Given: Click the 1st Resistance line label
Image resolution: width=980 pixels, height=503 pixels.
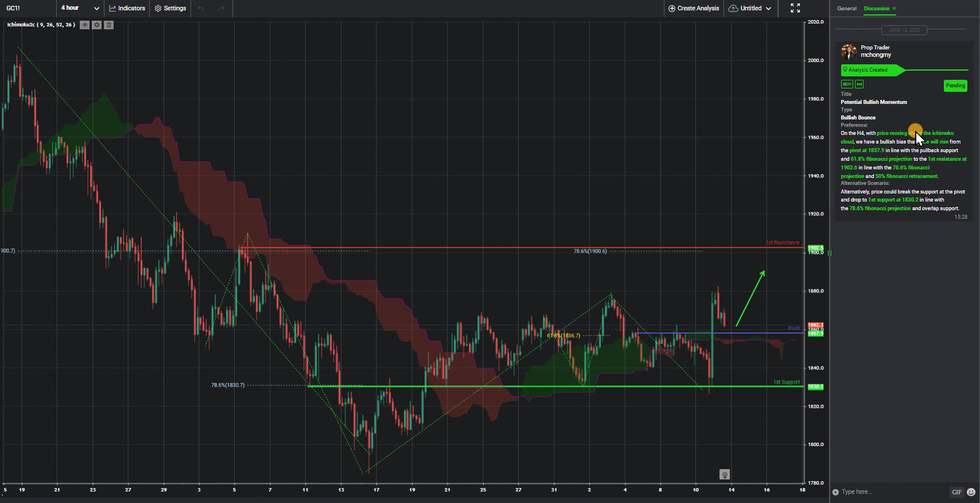Looking at the screenshot, I should coord(782,243).
